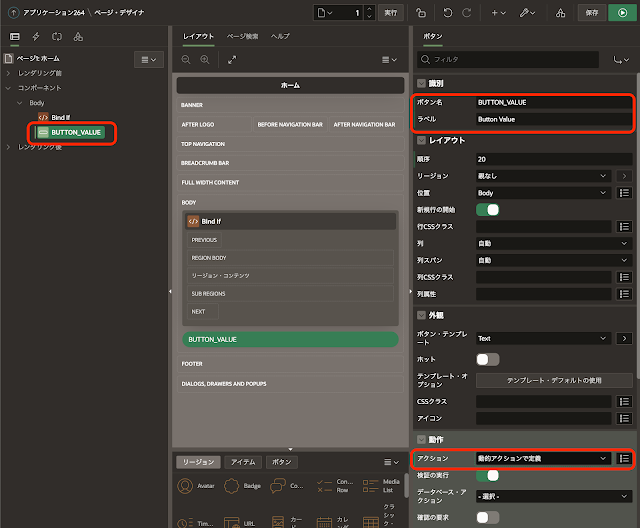Open the property editor go-to-group menu
This screenshot has width=640, height=528.
621,60
